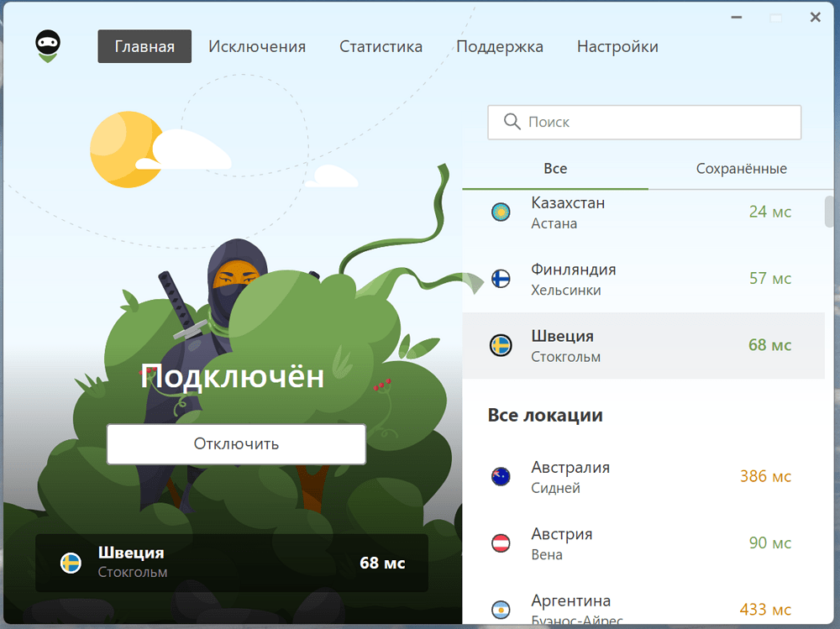Click the Finland flag icon
The image size is (840, 629).
coord(501,279)
